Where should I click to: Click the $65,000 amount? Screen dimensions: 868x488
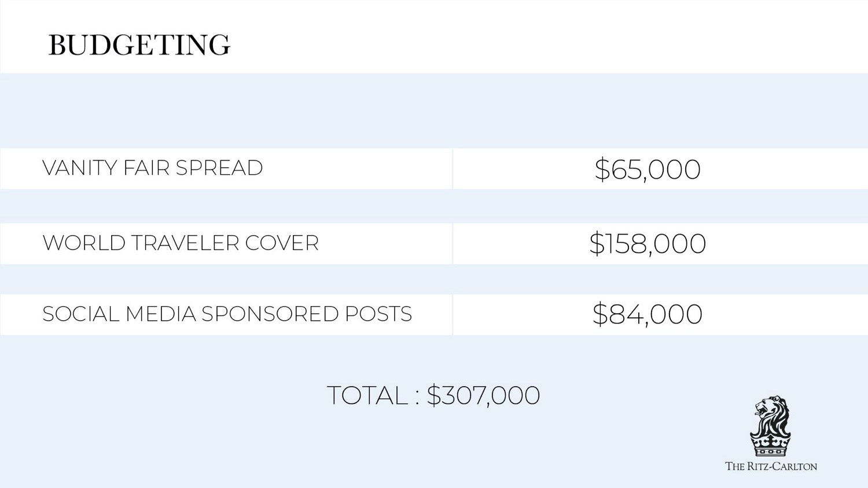tap(648, 170)
